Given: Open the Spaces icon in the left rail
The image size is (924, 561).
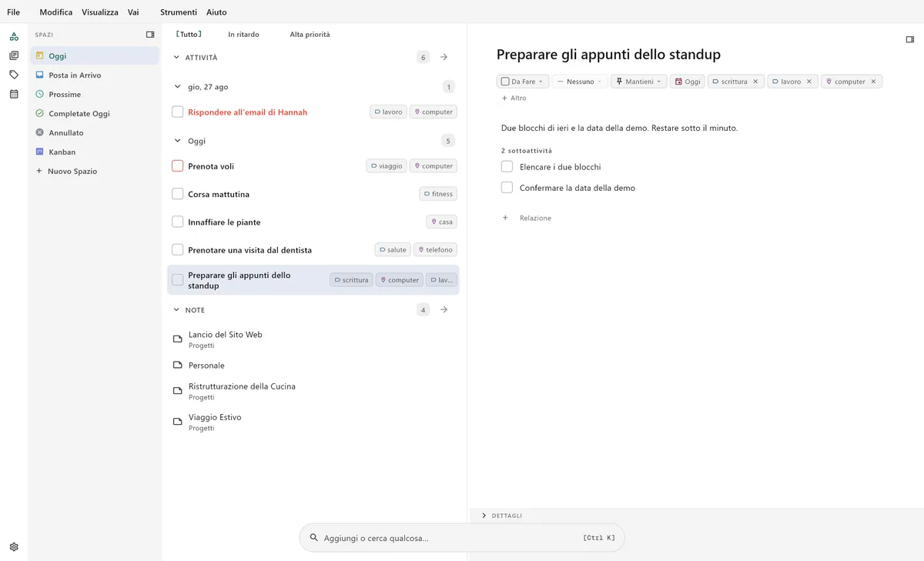Looking at the screenshot, I should point(14,36).
